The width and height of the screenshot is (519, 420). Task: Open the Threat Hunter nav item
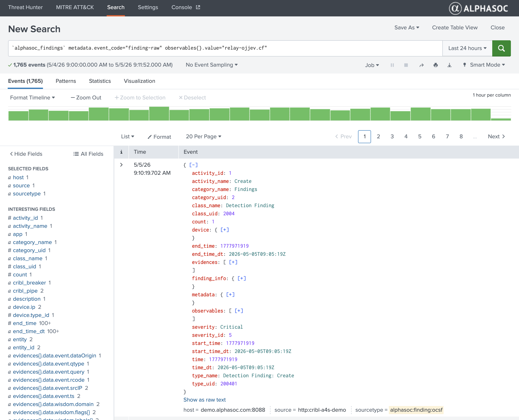tap(25, 7)
